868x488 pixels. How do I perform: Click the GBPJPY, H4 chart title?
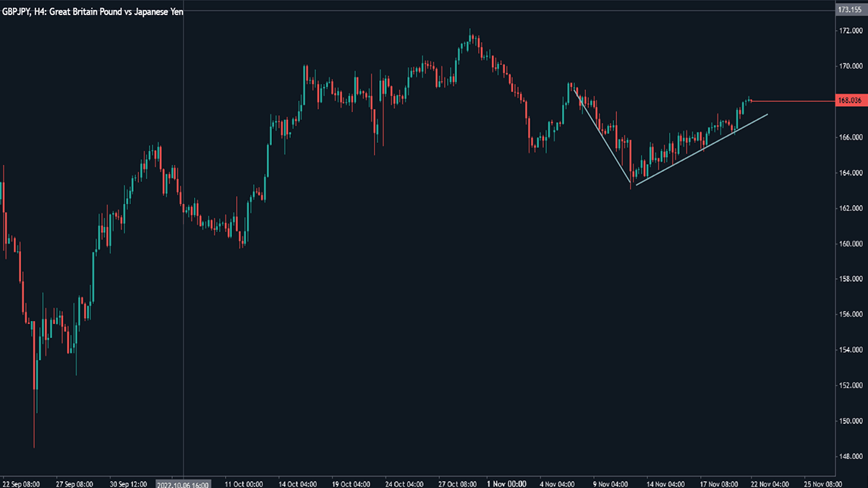(92, 9)
